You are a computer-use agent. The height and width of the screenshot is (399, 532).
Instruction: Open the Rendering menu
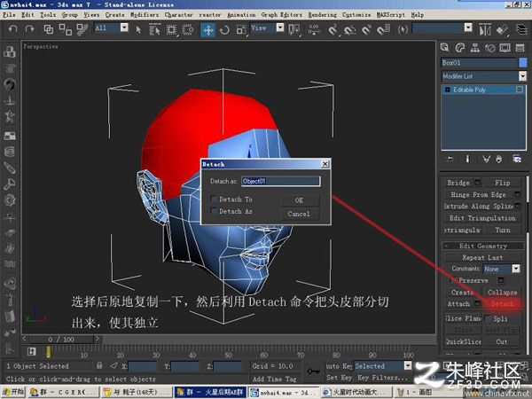pyautogui.click(x=323, y=14)
